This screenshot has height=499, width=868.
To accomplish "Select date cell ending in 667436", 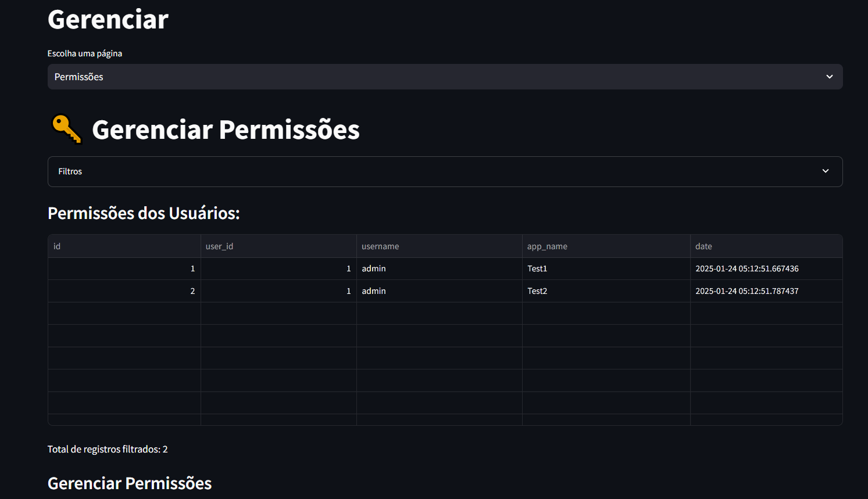I will point(747,268).
